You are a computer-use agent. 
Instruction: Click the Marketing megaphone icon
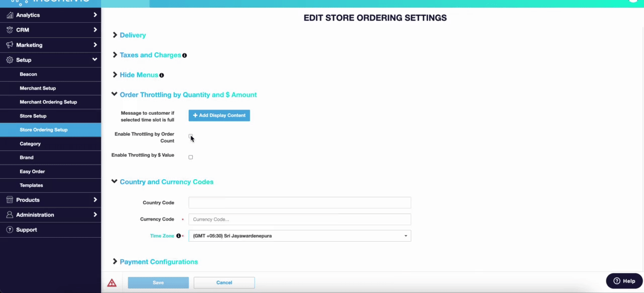click(x=10, y=45)
